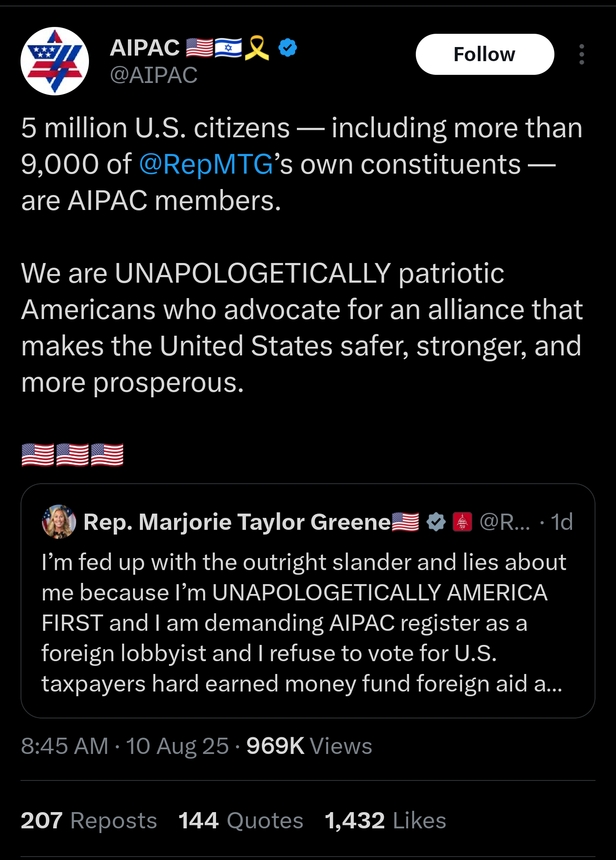Image resolution: width=616 pixels, height=860 pixels.
Task: Click the verified badge beside Greene's name
Action: [436, 522]
